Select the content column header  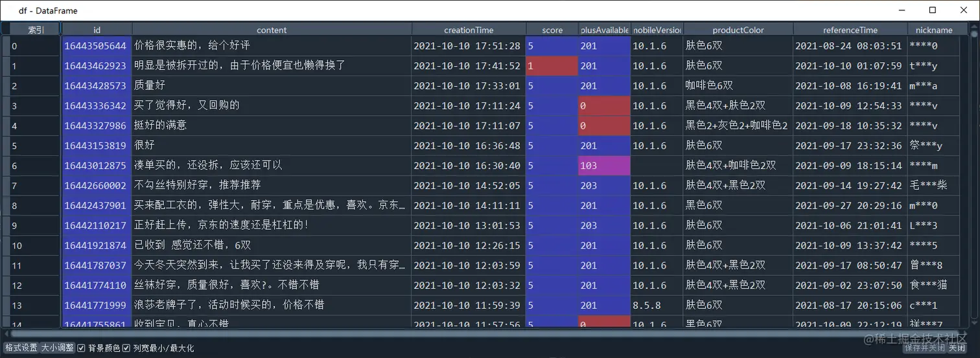tap(272, 30)
